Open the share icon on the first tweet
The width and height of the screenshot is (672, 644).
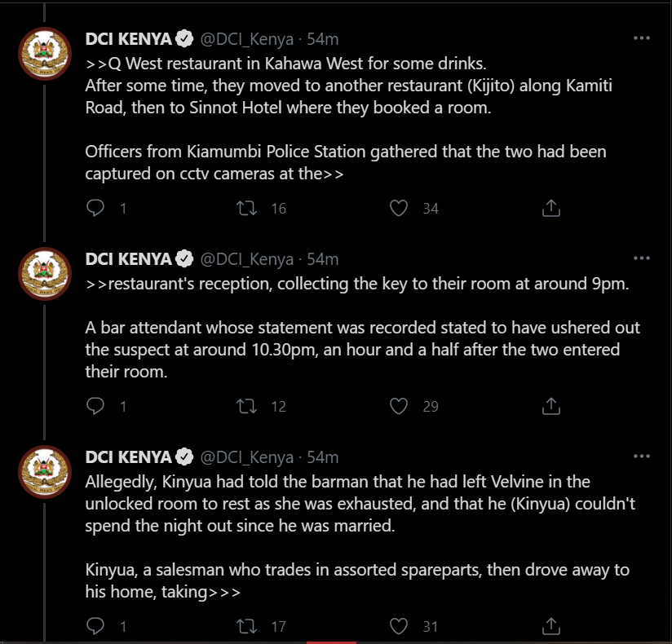pyautogui.click(x=550, y=208)
